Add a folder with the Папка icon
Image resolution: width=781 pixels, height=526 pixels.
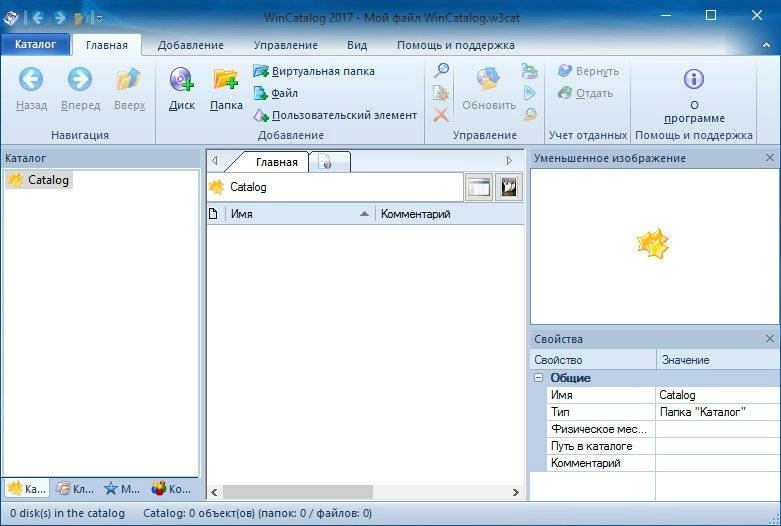coord(226,79)
